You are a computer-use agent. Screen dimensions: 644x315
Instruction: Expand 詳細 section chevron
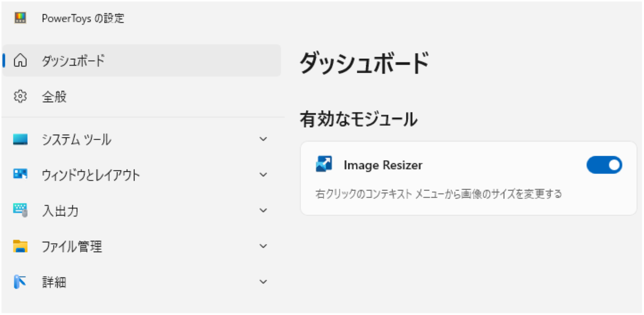(x=263, y=282)
